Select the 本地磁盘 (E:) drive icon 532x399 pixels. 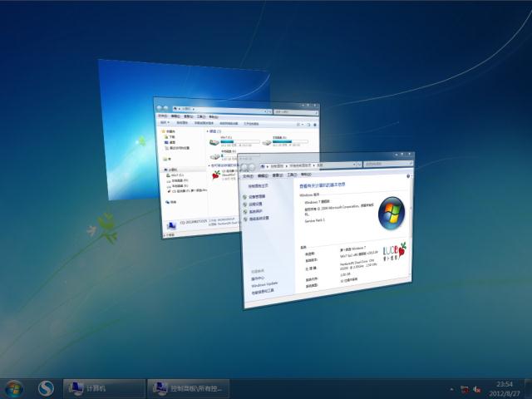point(215,156)
